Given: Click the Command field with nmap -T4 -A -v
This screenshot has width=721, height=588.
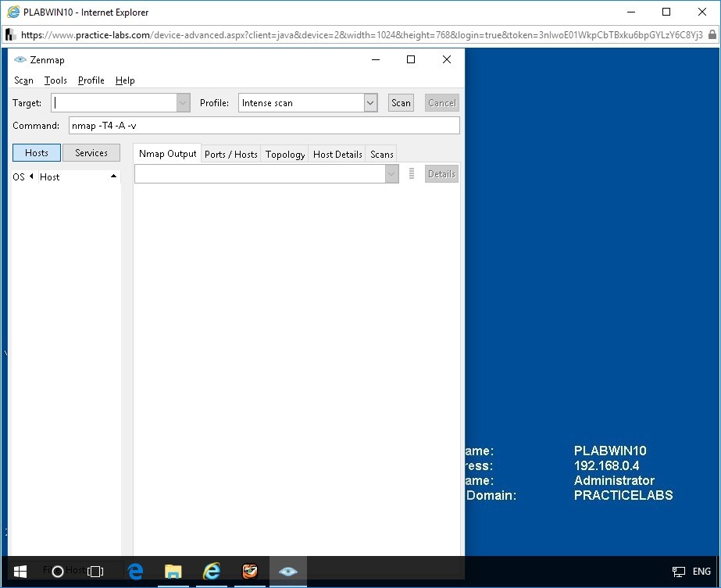Looking at the screenshot, I should (264, 126).
